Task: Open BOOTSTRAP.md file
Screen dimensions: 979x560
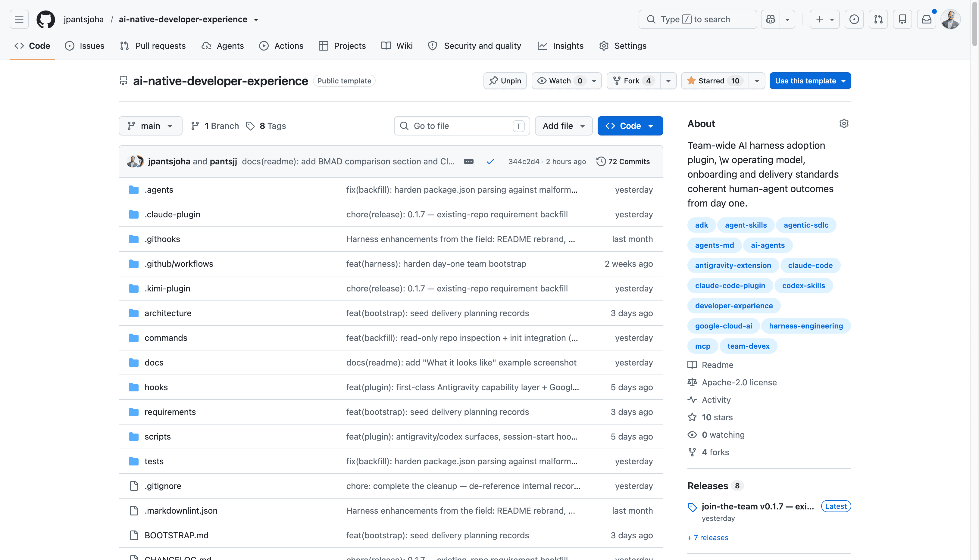Action: (x=176, y=535)
